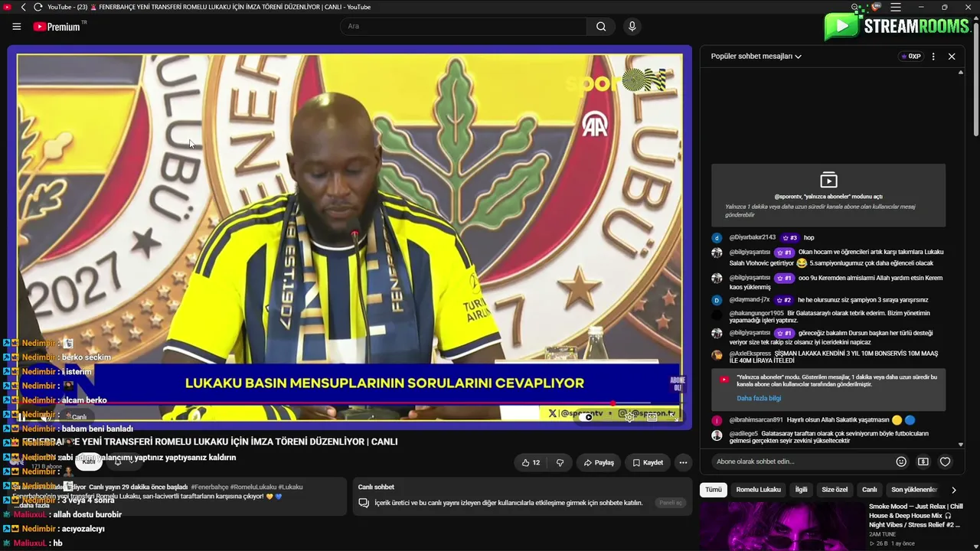Select the Tümü filter chip
The image size is (980, 551).
pos(713,490)
